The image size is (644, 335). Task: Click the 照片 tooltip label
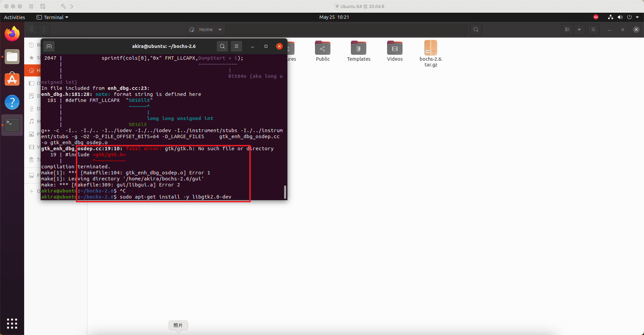178,325
